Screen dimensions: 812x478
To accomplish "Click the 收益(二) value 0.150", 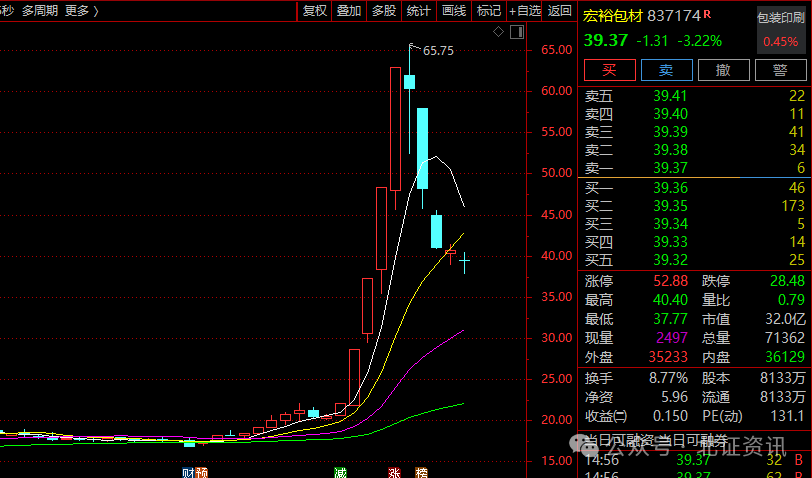I will coord(671,416).
